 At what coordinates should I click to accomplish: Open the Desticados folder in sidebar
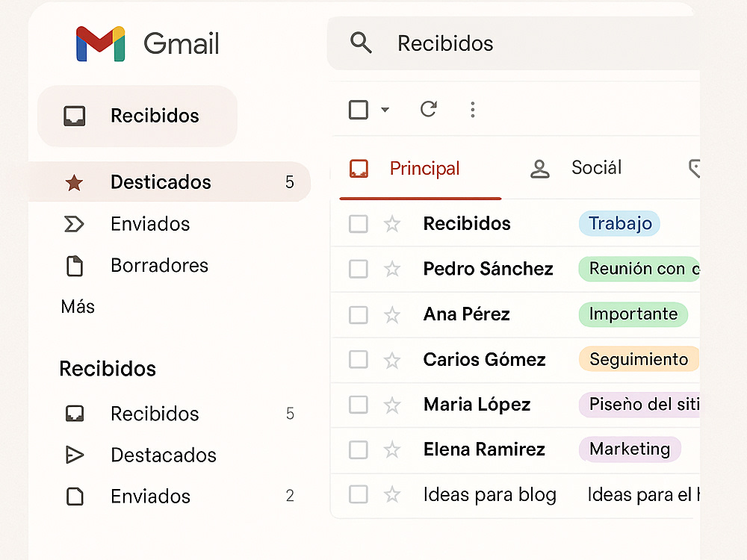[x=170, y=182]
